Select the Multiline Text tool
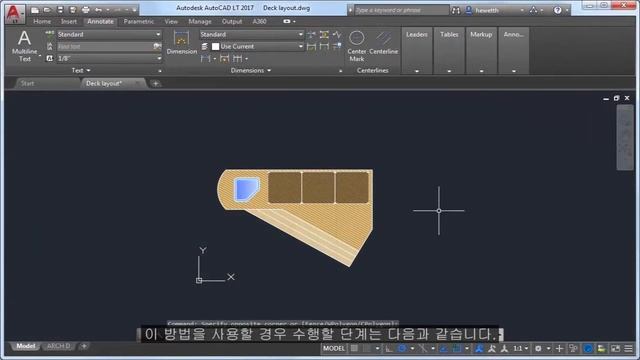Image resolution: width=640 pixels, height=360 pixels. click(x=24, y=46)
